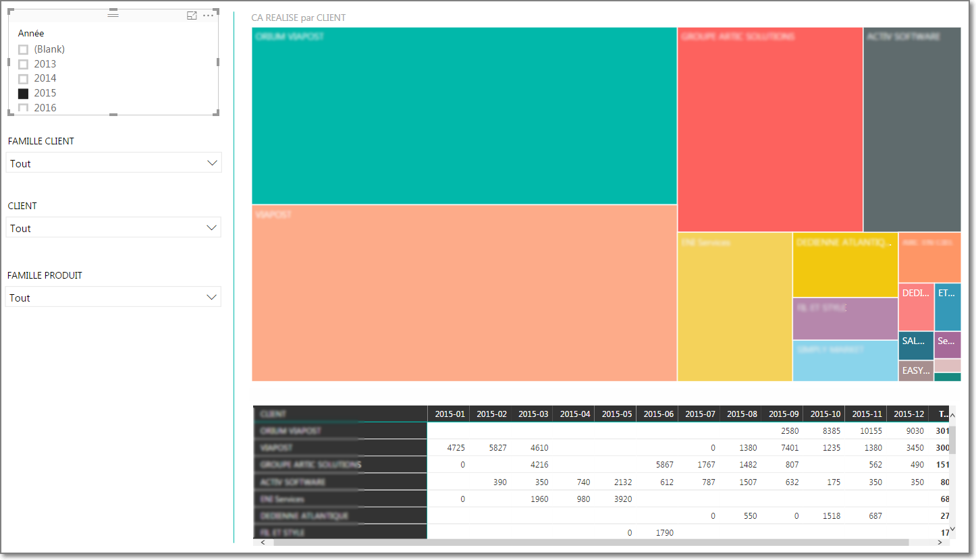
Task: Click the 2015-07 column header
Action: 701,414
